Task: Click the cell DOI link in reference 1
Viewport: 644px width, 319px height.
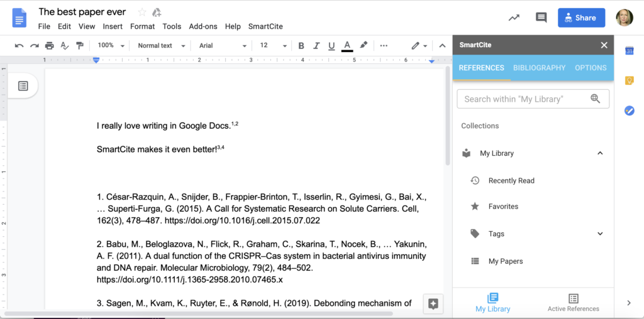Action: coord(242,220)
